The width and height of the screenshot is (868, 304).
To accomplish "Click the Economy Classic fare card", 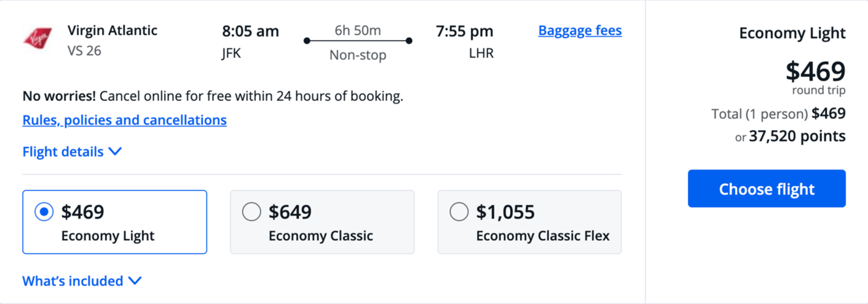I will point(322,222).
